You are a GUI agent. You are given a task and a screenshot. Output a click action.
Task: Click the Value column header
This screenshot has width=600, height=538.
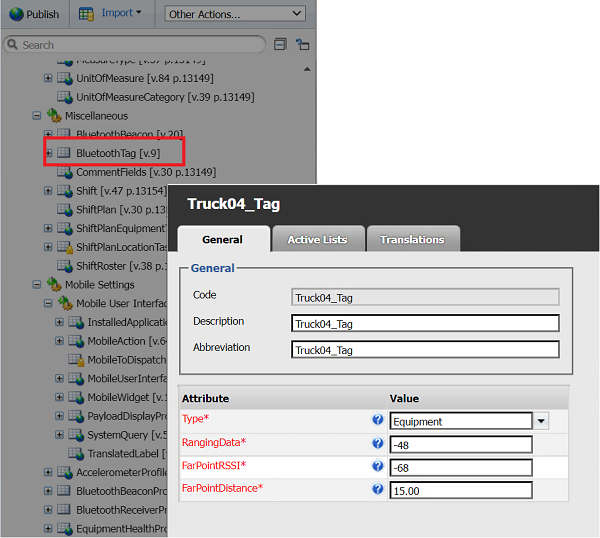click(478, 398)
